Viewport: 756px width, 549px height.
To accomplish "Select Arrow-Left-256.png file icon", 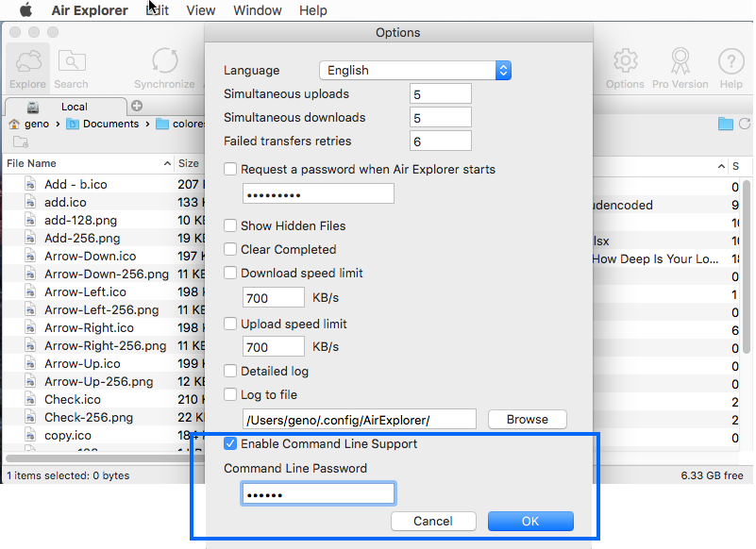I will click(30, 310).
